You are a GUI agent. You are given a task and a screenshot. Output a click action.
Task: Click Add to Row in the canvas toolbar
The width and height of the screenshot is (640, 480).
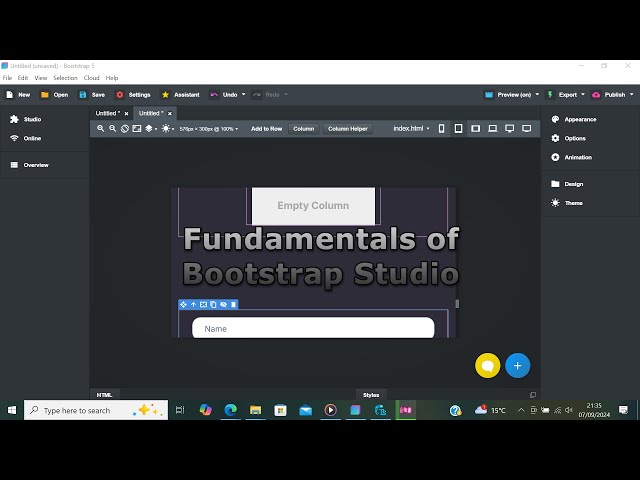pos(267,129)
